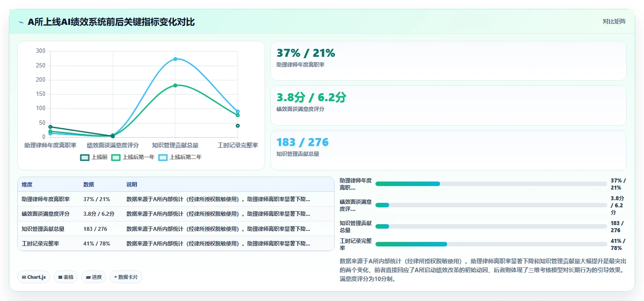Click the 37% / 21% table cell
Viewport: 644px width, 301px height.
(101, 199)
